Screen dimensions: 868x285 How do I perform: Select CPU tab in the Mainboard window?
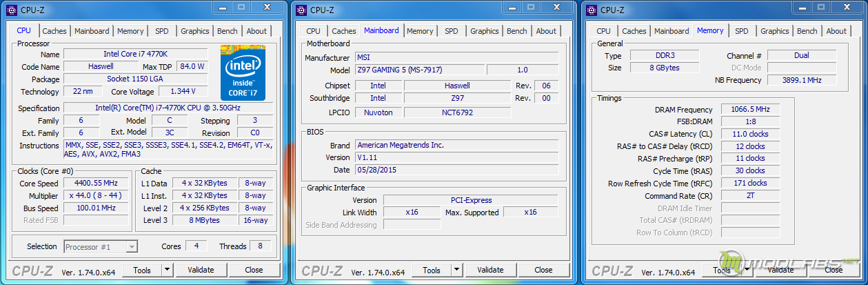(314, 31)
